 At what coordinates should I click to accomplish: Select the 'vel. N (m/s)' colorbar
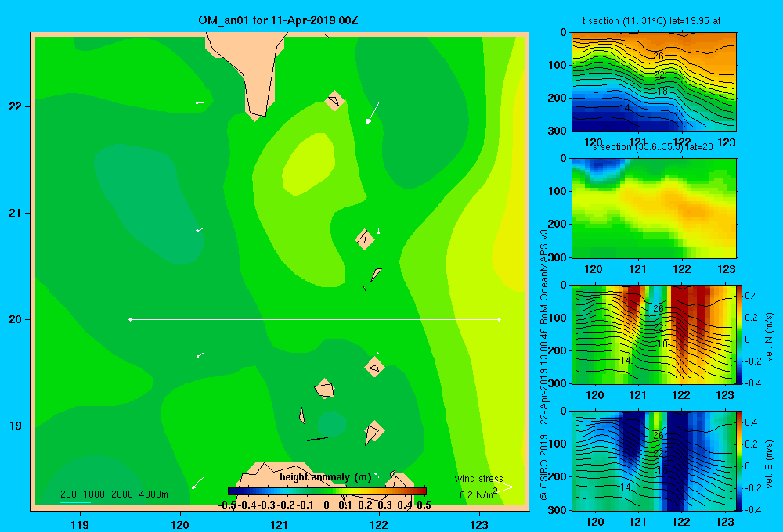(x=740, y=334)
